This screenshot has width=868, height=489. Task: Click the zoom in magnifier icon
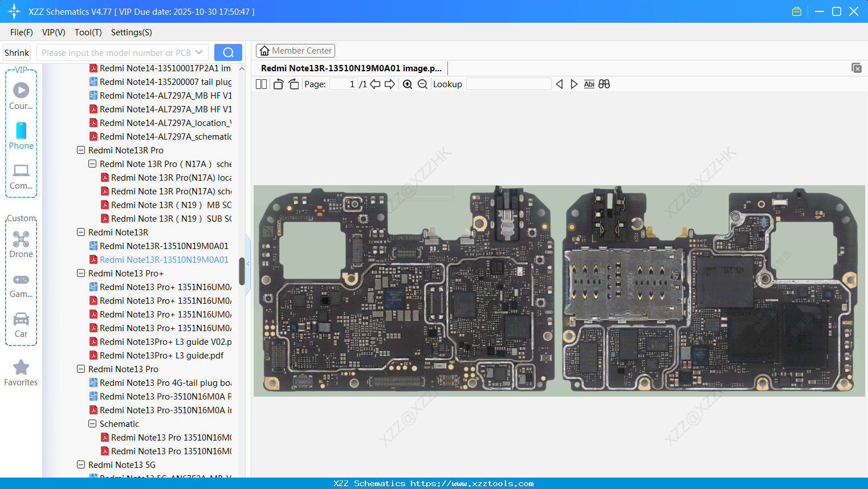(407, 84)
